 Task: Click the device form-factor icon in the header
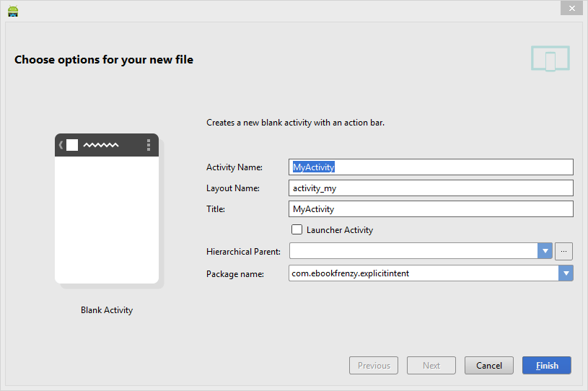(550, 59)
